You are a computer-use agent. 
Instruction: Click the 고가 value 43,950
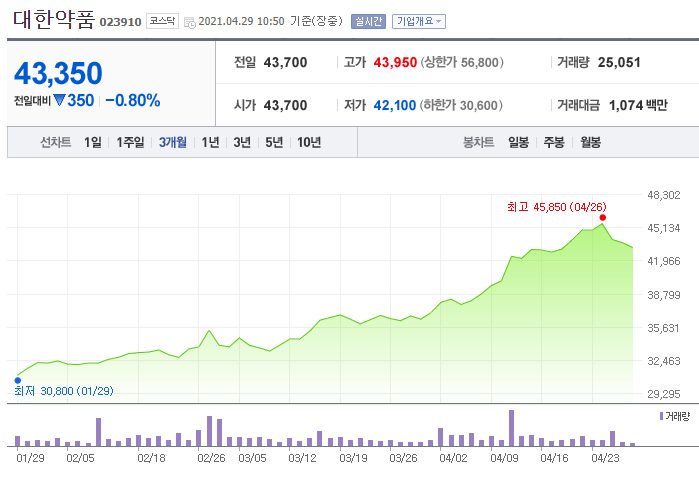coord(395,62)
